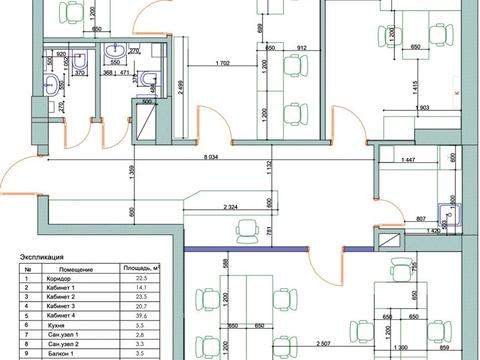Click the 'Кухня' row label

[56, 325]
